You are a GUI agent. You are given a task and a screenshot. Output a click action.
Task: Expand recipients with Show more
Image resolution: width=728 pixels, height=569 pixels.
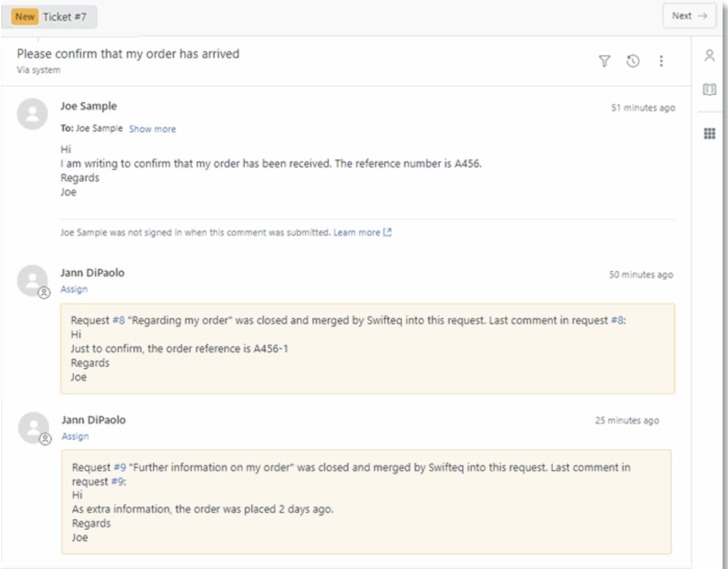point(152,129)
